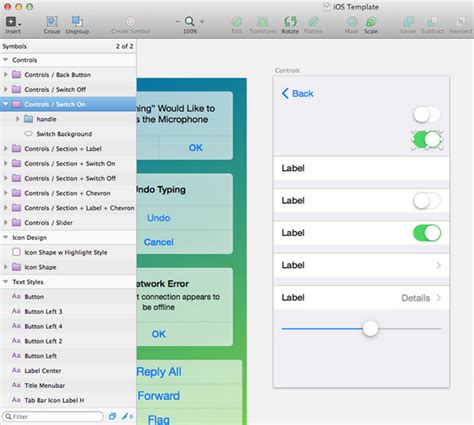Expand Controls / Switch Off layer
This screenshot has width=474, height=425.
tap(5, 89)
